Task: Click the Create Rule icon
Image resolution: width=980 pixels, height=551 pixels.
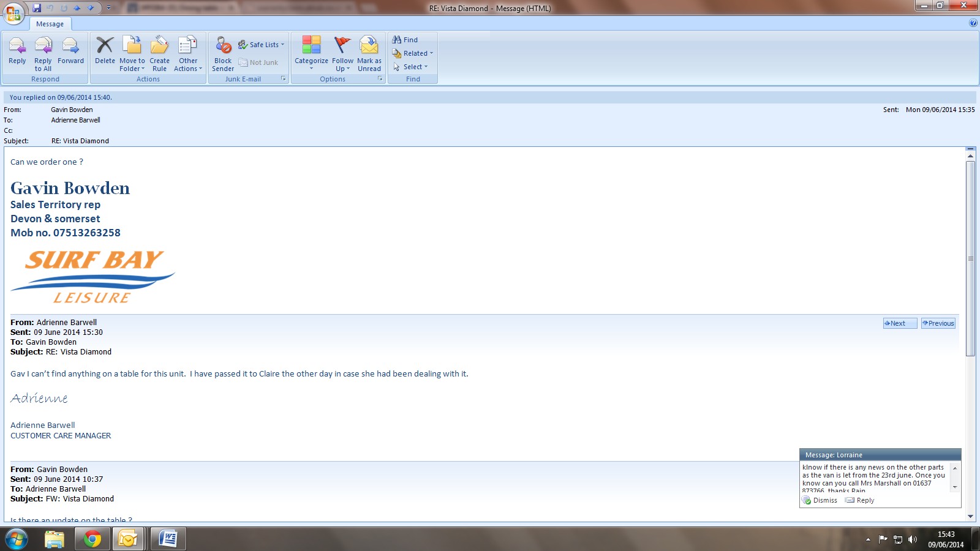Action: click(159, 51)
